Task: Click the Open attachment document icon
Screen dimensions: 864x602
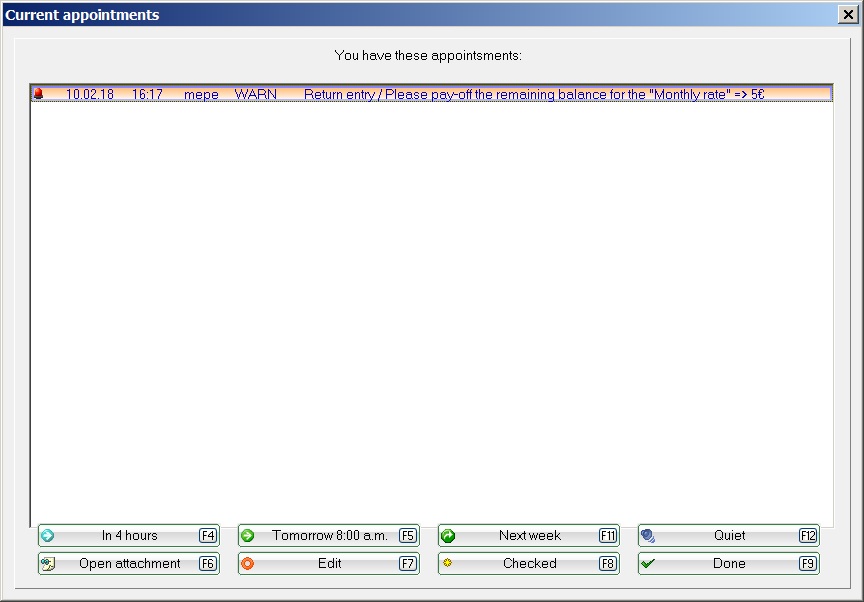Action: (48, 564)
